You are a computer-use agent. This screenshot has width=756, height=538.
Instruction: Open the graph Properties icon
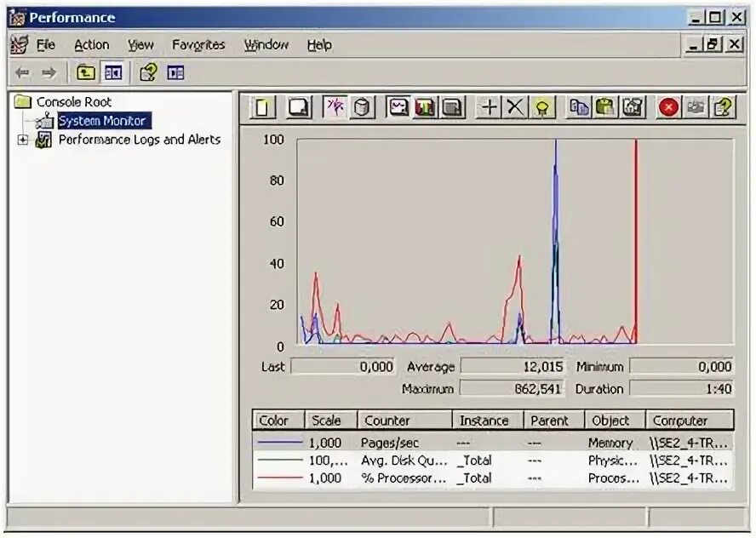pyautogui.click(x=633, y=107)
